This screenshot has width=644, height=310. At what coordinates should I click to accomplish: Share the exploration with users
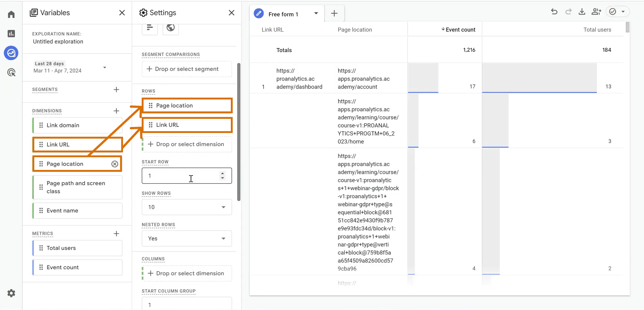coord(596,12)
